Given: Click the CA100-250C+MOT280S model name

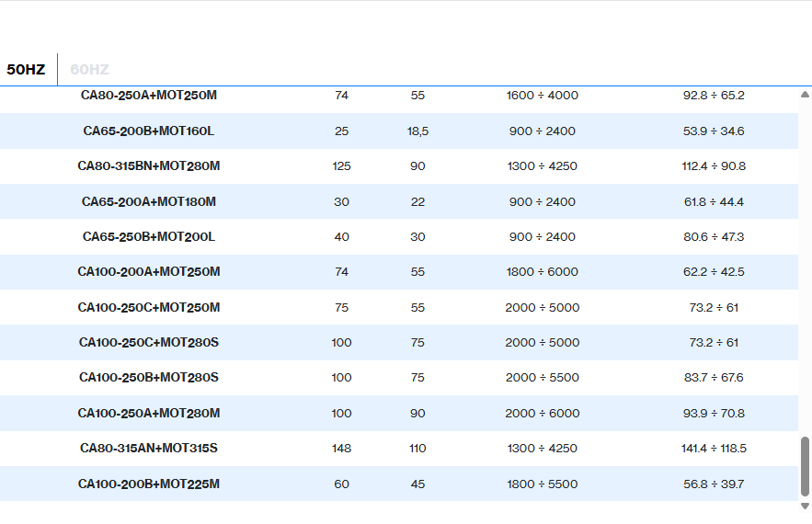Looking at the screenshot, I should click(x=148, y=343).
